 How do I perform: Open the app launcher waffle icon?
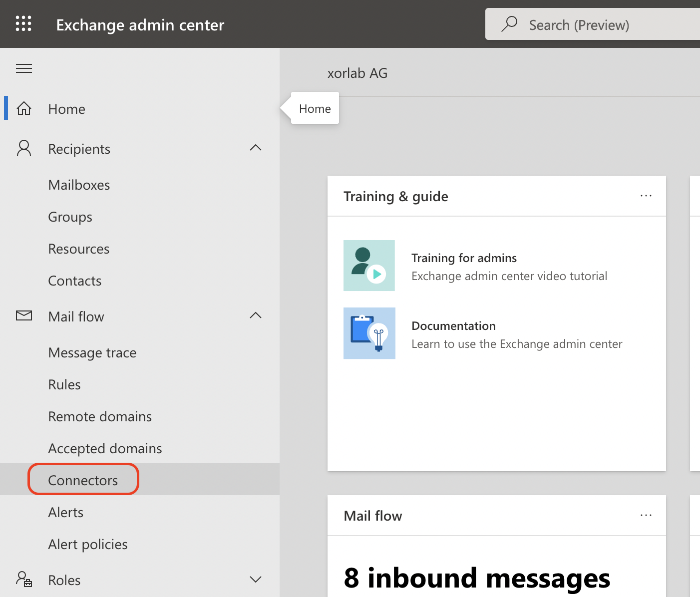pyautogui.click(x=23, y=23)
